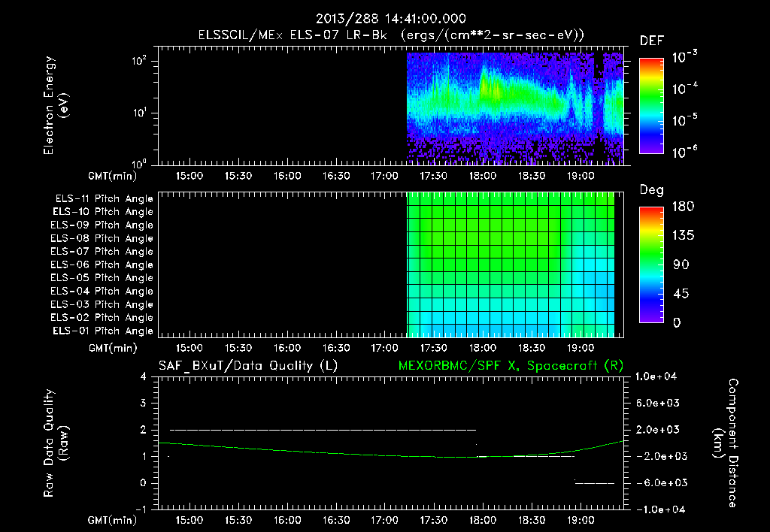This screenshot has width=770, height=532.
Task: Select the ELS-11 Pitch Angle row label
Action: coord(104,199)
